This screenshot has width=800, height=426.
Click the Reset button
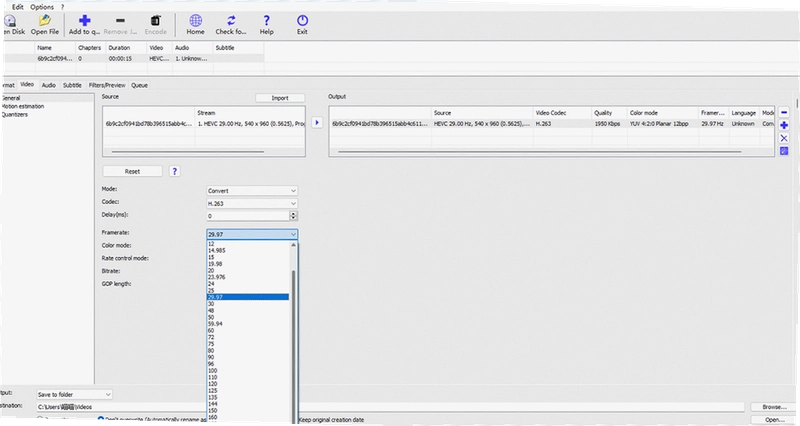(132, 171)
